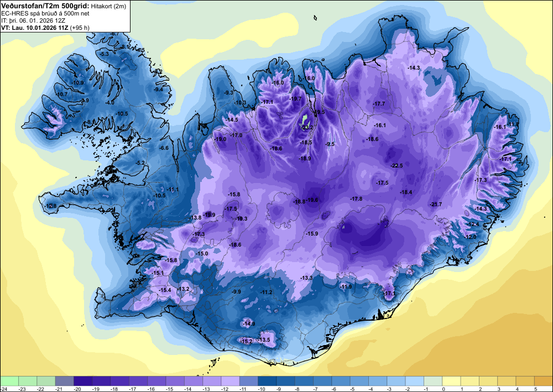Click the -23.2 temperature value

(307, 127)
